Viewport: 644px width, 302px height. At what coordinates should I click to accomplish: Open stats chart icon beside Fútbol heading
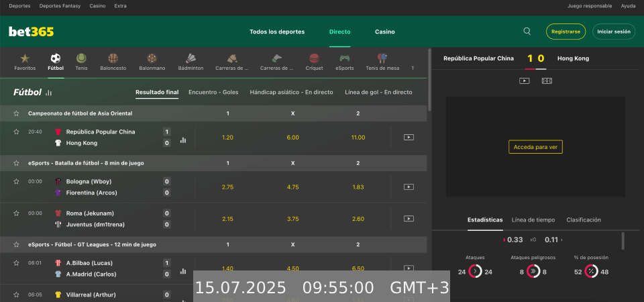(49, 93)
